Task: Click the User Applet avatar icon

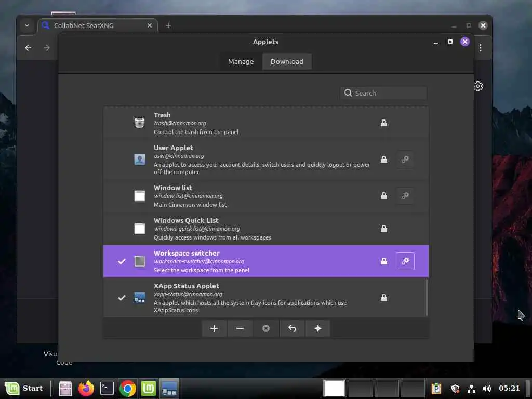Action: 139,159
